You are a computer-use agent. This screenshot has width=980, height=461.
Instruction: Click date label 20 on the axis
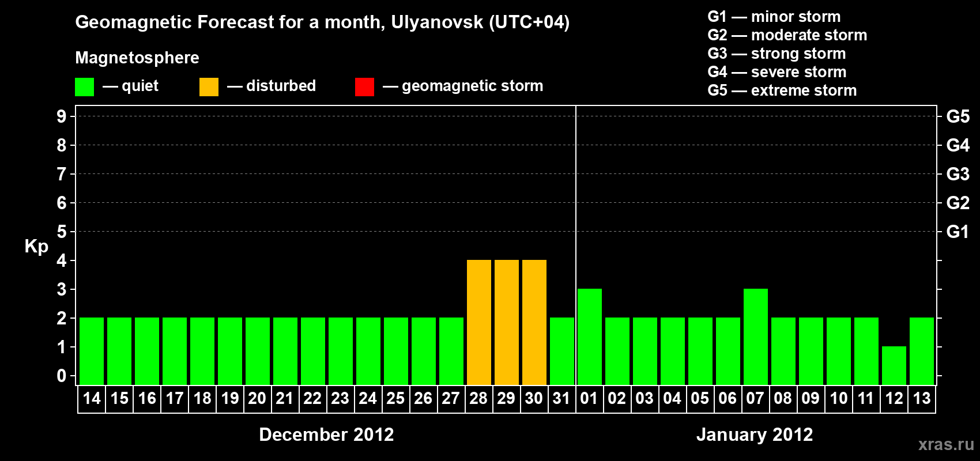pos(257,398)
